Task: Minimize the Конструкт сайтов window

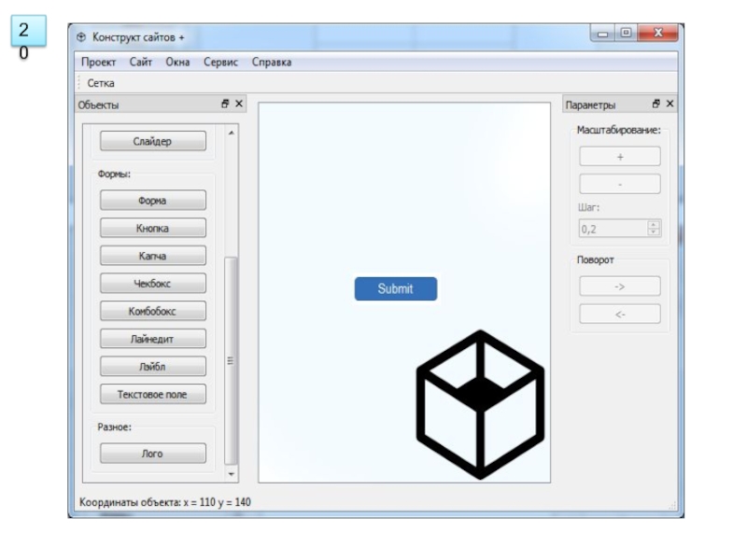Action: tap(602, 34)
